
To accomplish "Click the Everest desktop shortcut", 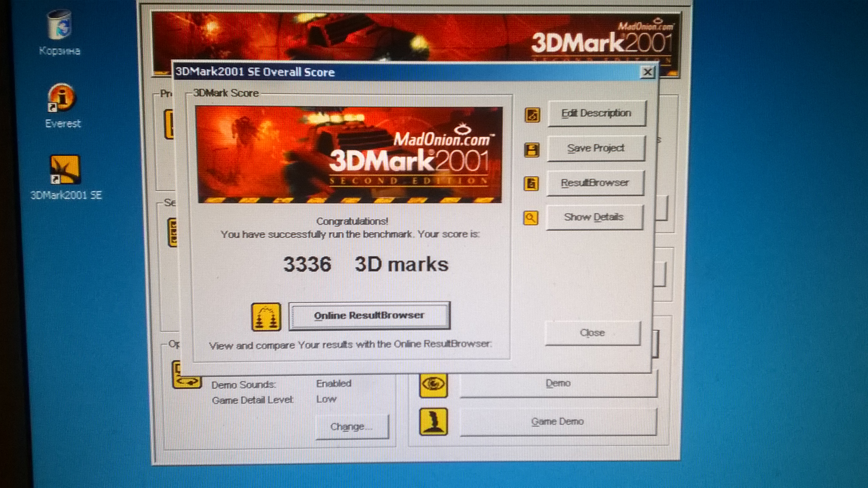I will click(x=62, y=98).
